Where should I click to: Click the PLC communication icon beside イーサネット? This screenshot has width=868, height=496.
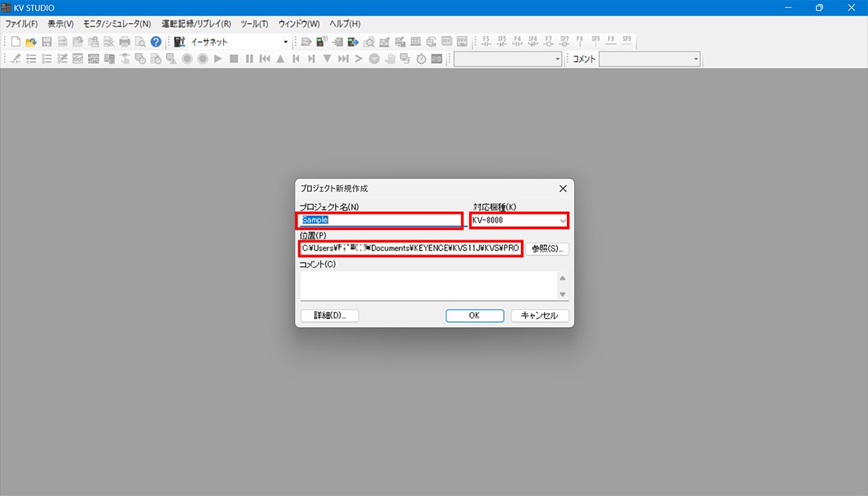pos(180,42)
